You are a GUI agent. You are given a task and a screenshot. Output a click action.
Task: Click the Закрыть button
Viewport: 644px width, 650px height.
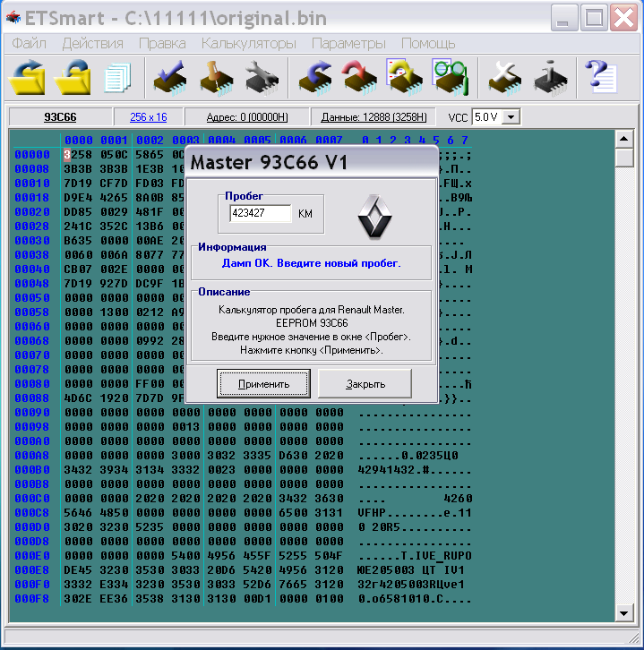(365, 384)
